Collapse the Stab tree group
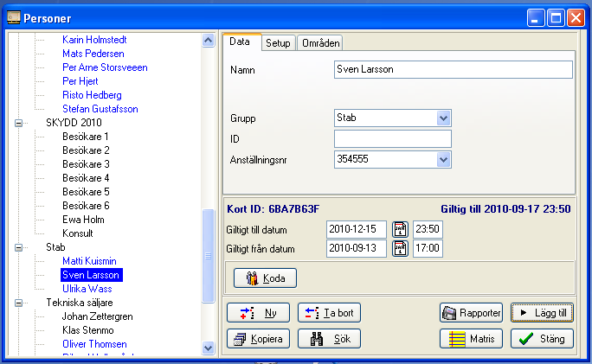This screenshot has width=592, height=364. tap(18, 247)
